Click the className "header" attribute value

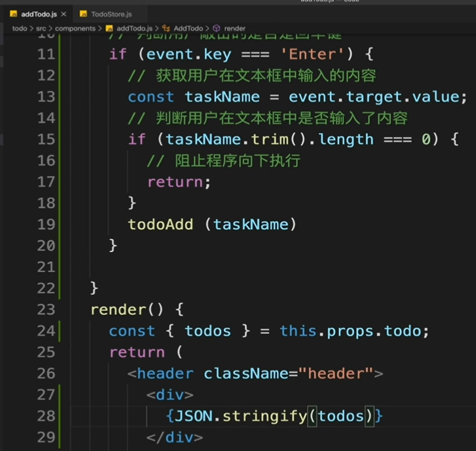[x=336, y=374]
